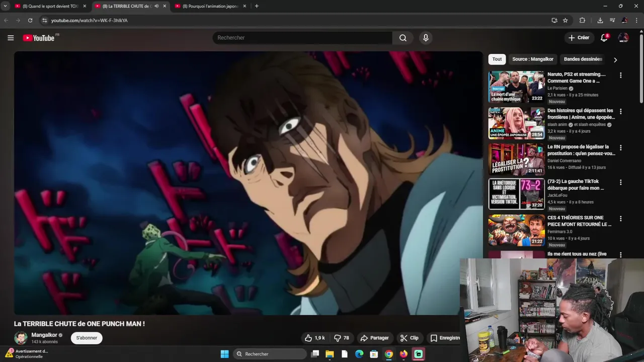The width and height of the screenshot is (644, 362).
Task: Bookmark this page with the star
Action: 566,20
